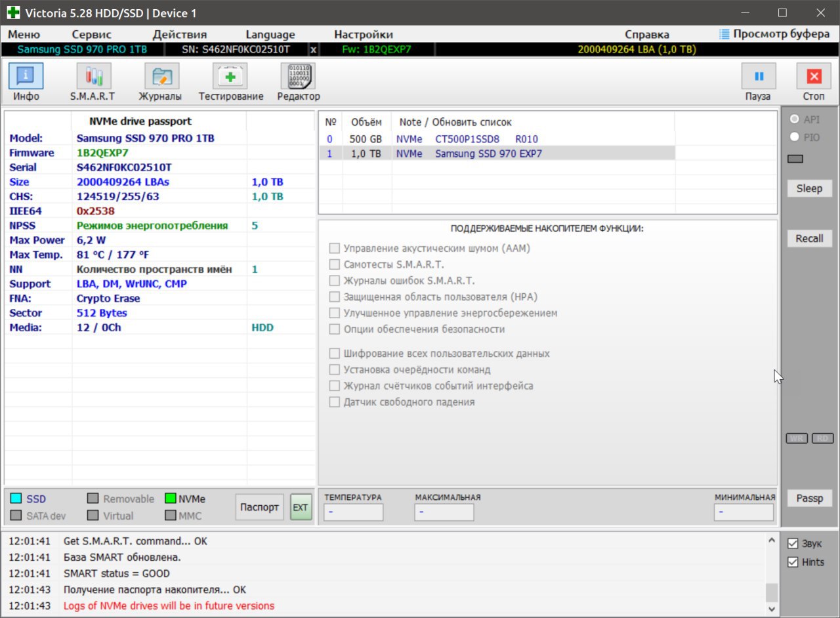This screenshot has width=840, height=618.
Task: Toggle Опции обеспечения безопасности checkbox
Action: coord(335,329)
